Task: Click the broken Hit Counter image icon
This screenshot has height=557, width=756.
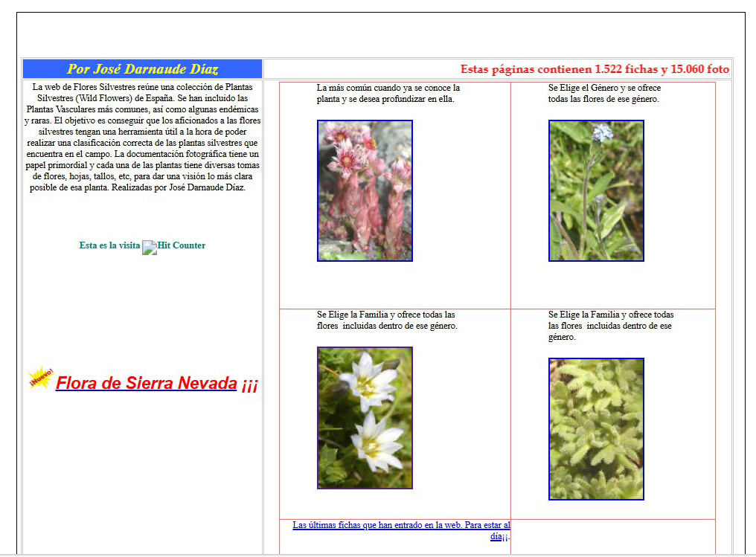Action: tap(149, 248)
